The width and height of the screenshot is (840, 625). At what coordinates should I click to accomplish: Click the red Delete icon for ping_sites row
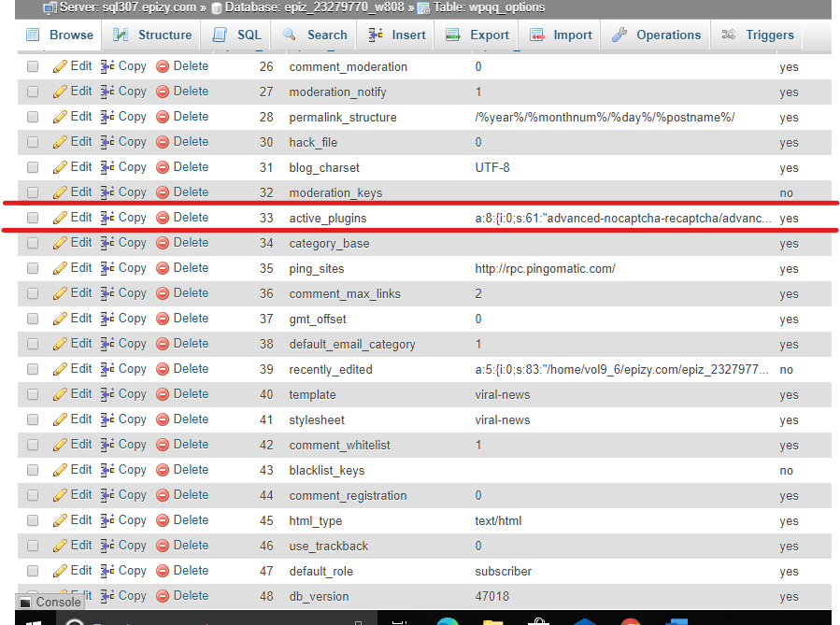(163, 268)
